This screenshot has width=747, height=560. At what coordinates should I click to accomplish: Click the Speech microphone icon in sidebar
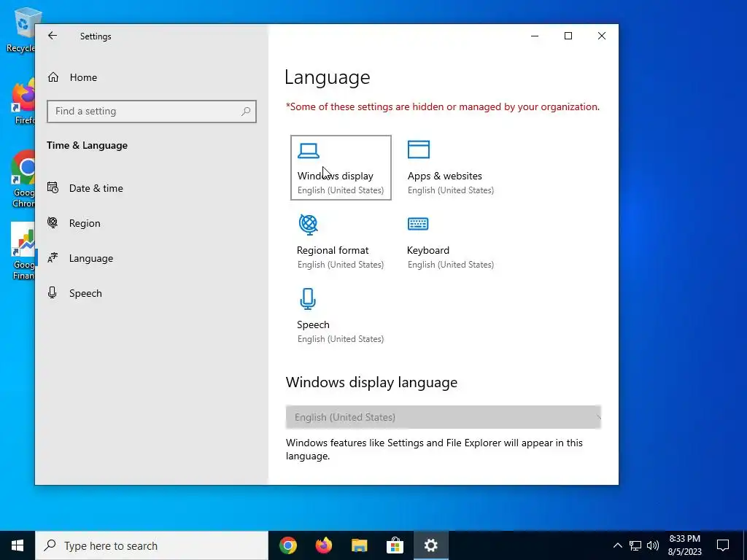click(53, 292)
